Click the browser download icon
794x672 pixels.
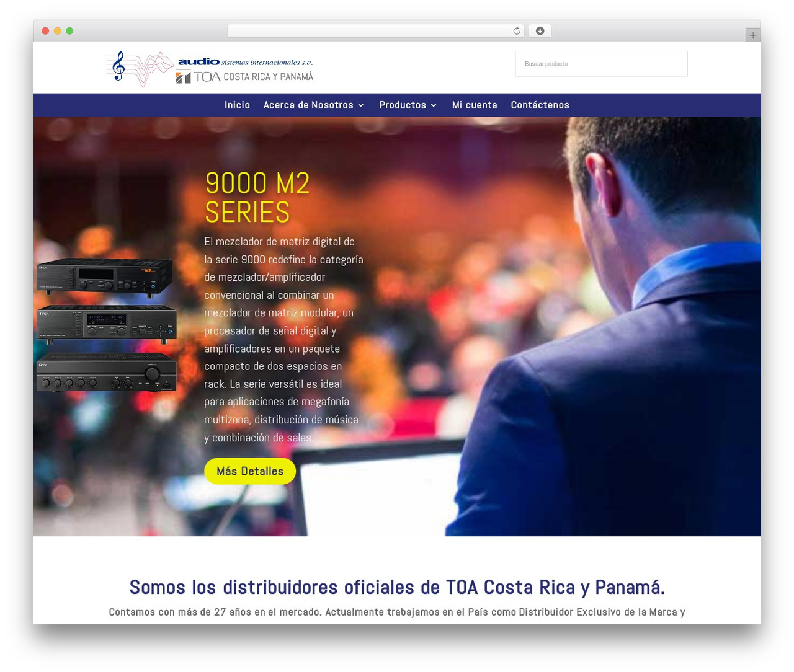540,31
